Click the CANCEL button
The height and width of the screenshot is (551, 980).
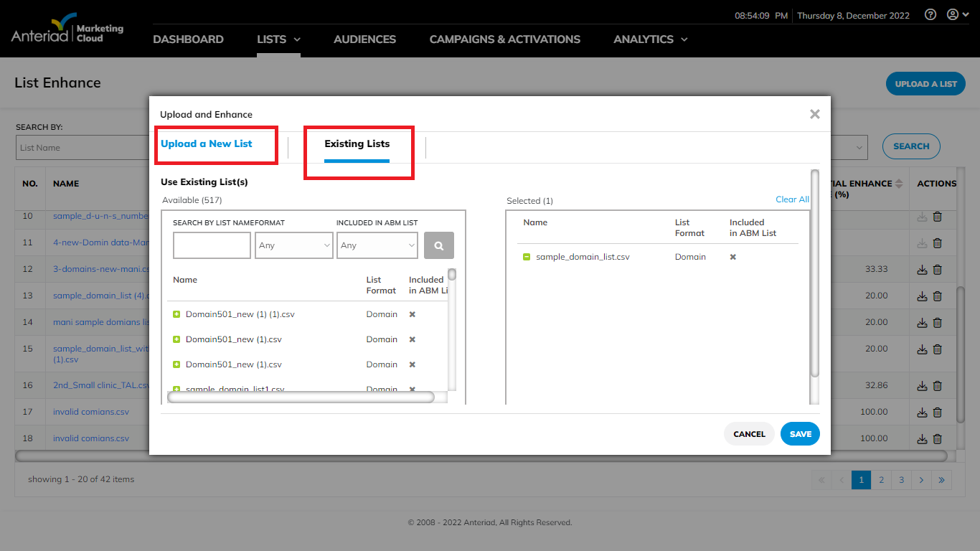click(x=749, y=434)
